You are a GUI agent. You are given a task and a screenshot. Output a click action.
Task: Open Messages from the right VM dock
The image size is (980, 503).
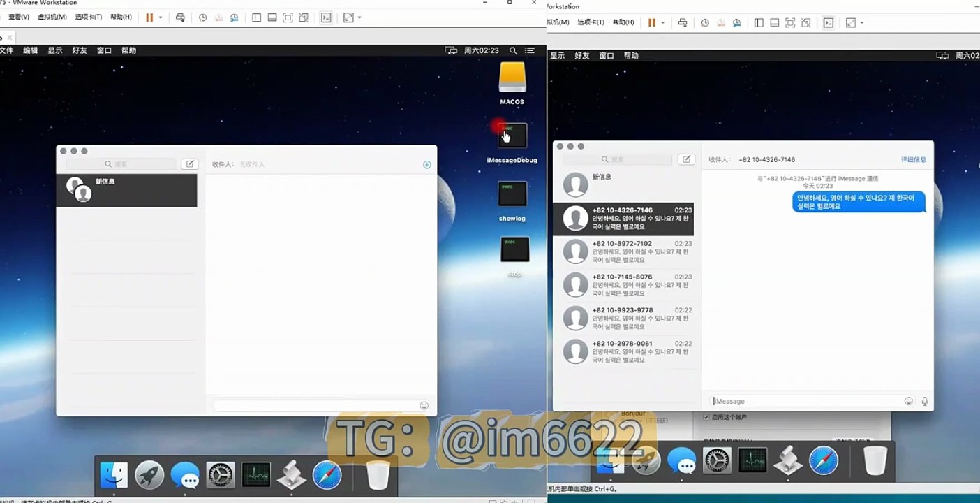click(681, 461)
